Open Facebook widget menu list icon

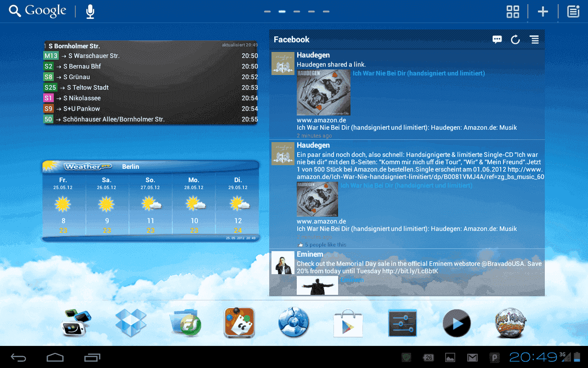(x=534, y=40)
